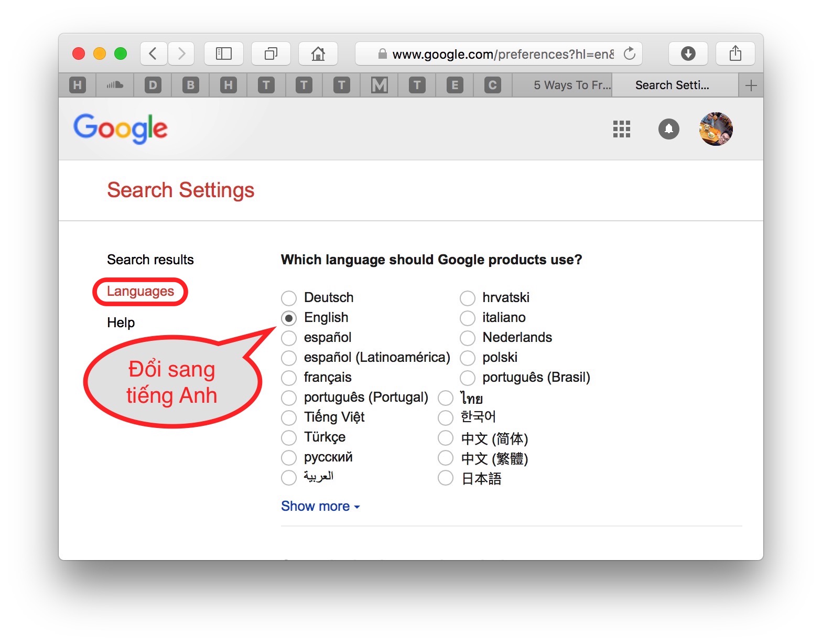
Task: Open the Languages settings section
Action: click(x=140, y=292)
